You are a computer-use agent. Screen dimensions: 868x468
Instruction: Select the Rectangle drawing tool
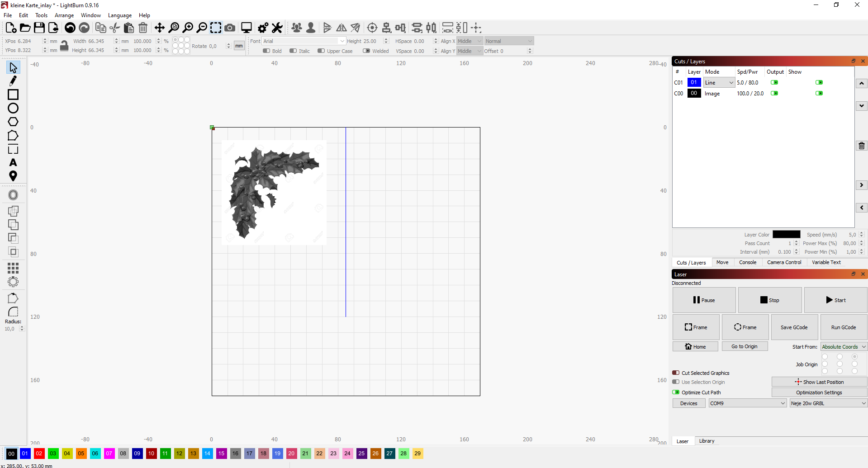(x=13, y=95)
